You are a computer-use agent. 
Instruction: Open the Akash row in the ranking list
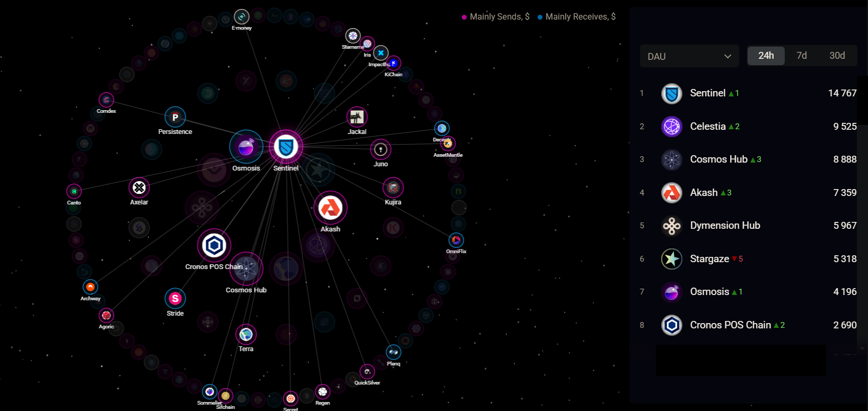[x=748, y=193]
